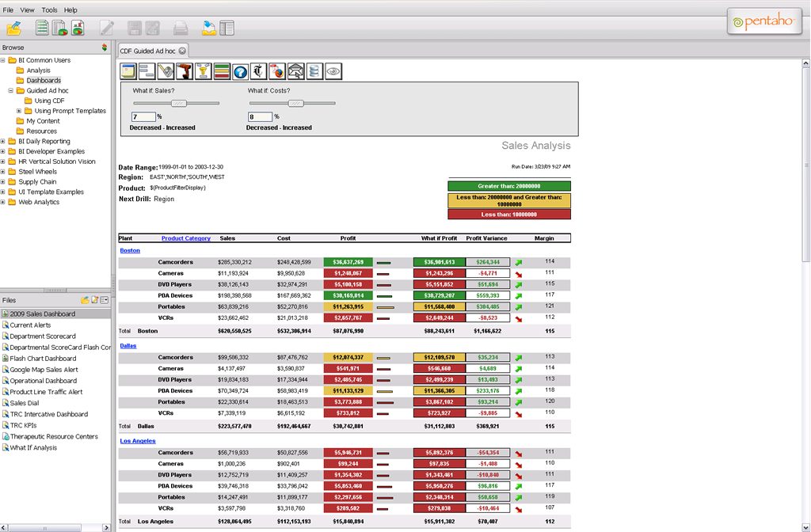Collapse the BI Common Users folder
Viewport: 811px width, 532px height.
click(x=2, y=60)
